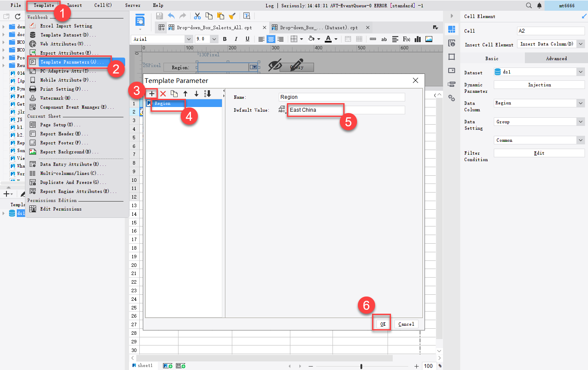The image size is (588, 370).
Task: Open the Formula editor F(x)
Action: pos(407,39)
